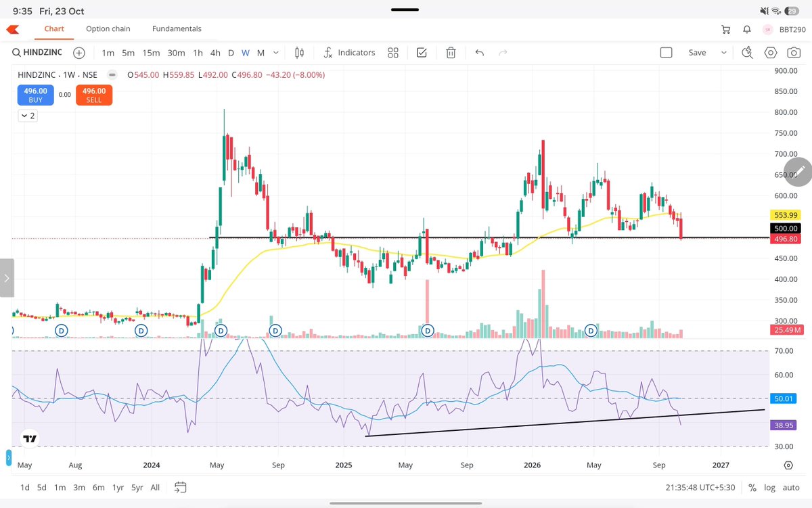Open the timezone UTC+5:30 clock menu
Screen dimensions: 812x508
702,487
